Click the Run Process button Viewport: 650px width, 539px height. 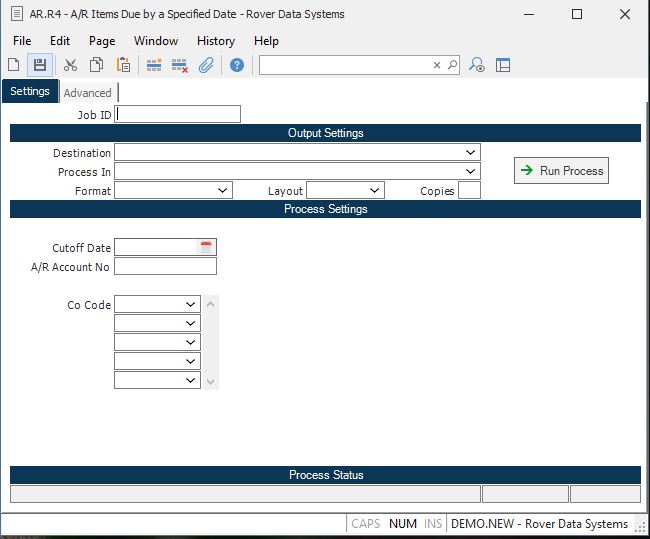[x=561, y=171]
